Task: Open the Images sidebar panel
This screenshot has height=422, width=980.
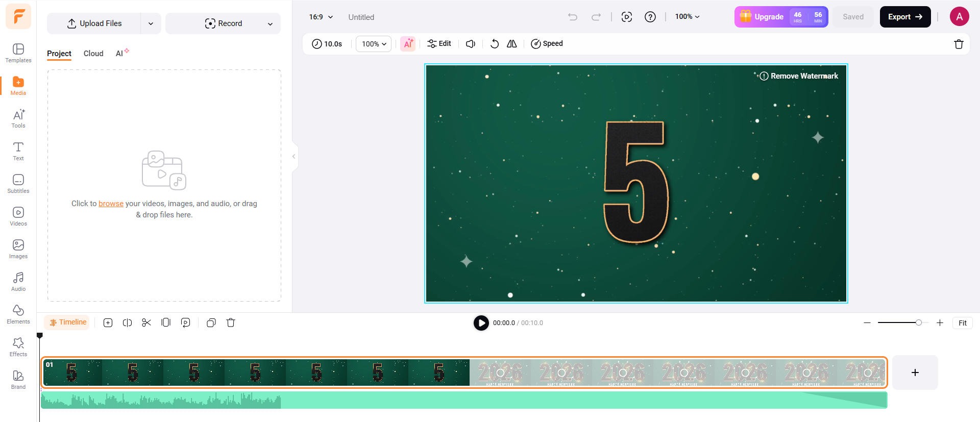Action: point(18,249)
